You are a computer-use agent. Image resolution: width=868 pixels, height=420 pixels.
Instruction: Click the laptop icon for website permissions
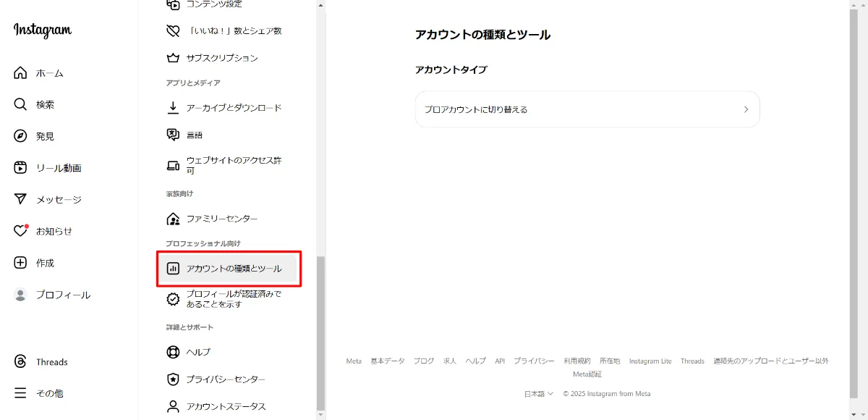pos(173,165)
